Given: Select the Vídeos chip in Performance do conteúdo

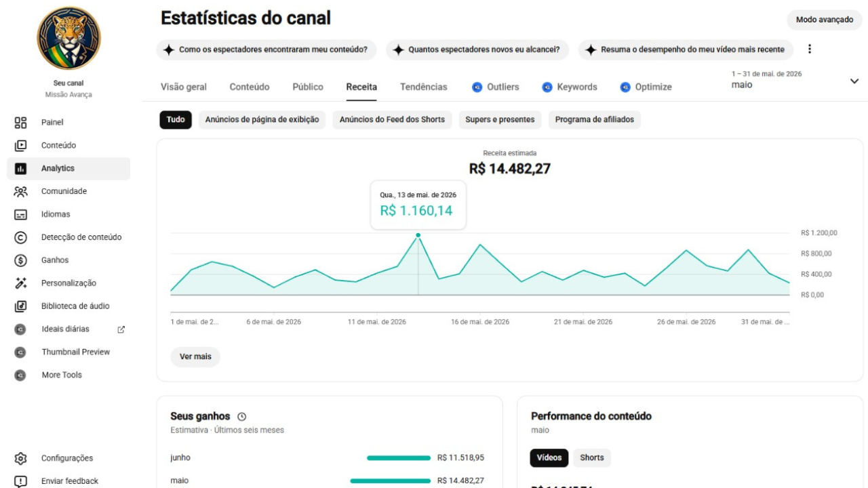Looking at the screenshot, I should pos(549,458).
